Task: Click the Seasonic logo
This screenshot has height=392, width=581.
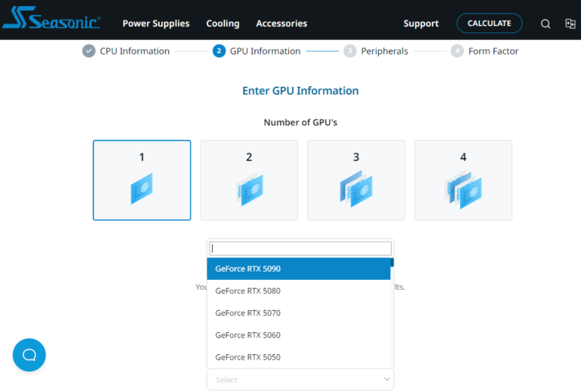Action: 51,23
